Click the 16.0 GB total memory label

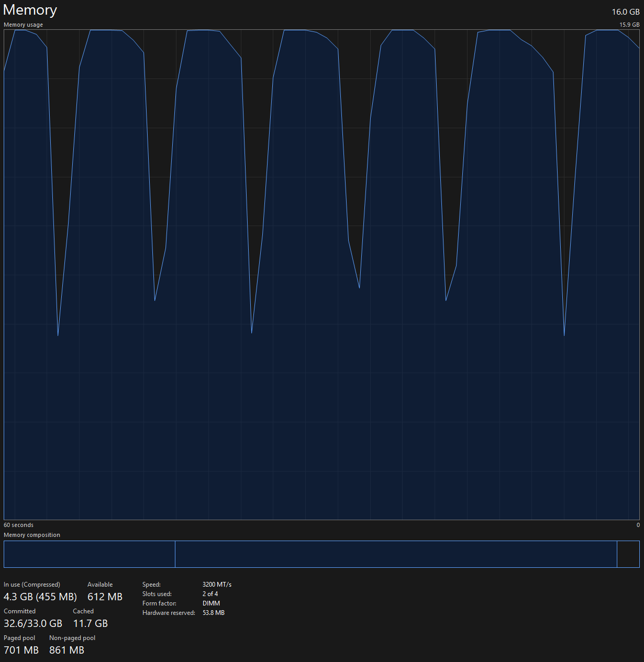click(625, 12)
